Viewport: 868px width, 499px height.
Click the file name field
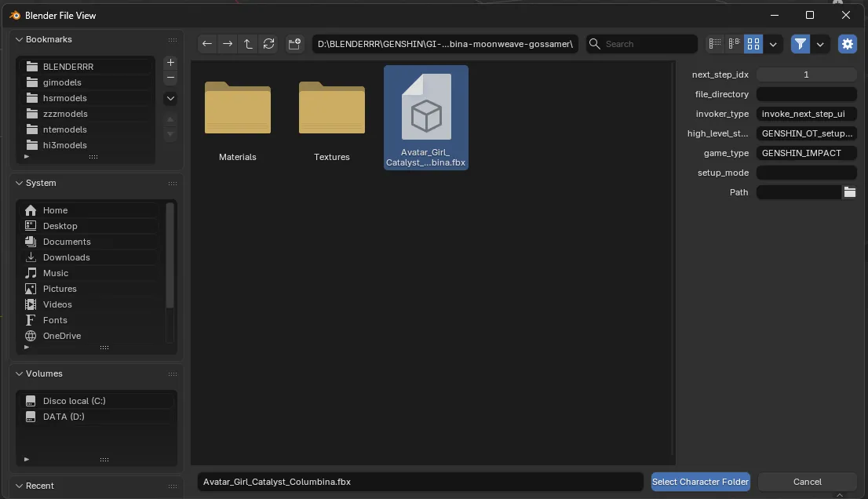pyautogui.click(x=420, y=482)
